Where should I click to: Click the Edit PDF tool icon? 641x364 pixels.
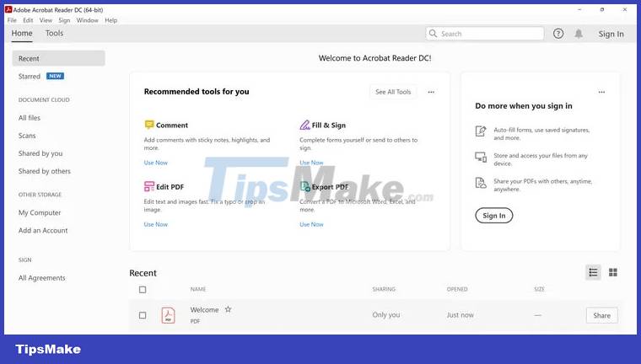pos(148,186)
